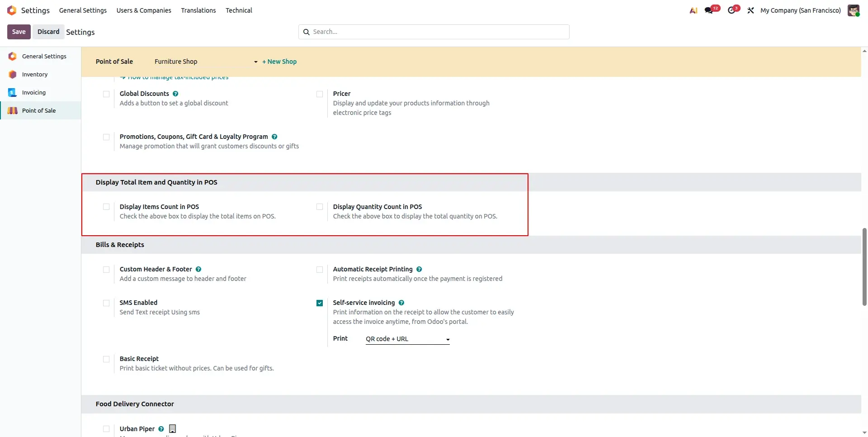Viewport: 868px width, 437px height.
Task: Enable the Basic Receipt checkbox
Action: (106, 359)
